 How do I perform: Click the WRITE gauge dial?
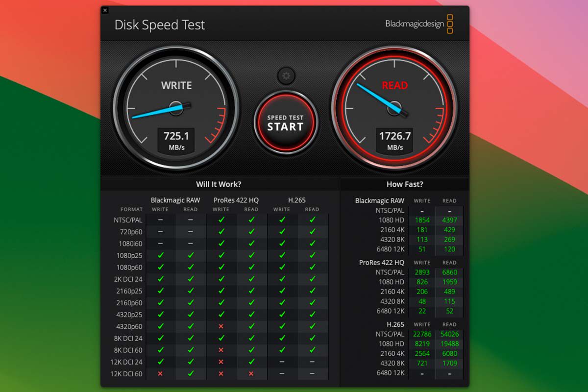point(176,108)
